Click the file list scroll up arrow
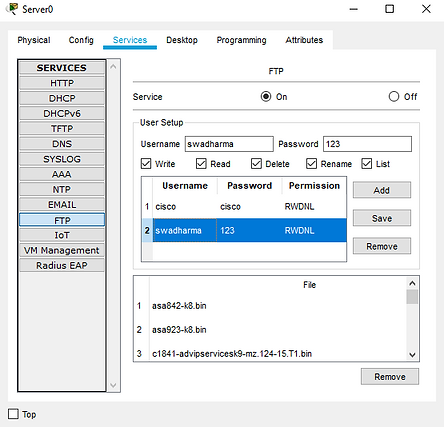Image resolution: width=444 pixels, height=427 pixels. coord(412,283)
